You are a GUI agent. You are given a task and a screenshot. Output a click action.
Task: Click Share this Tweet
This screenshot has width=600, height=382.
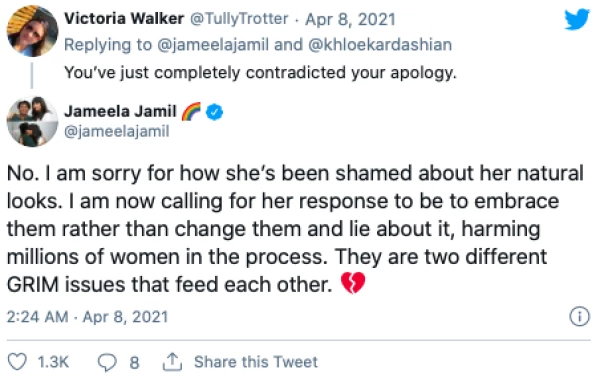coord(256,362)
